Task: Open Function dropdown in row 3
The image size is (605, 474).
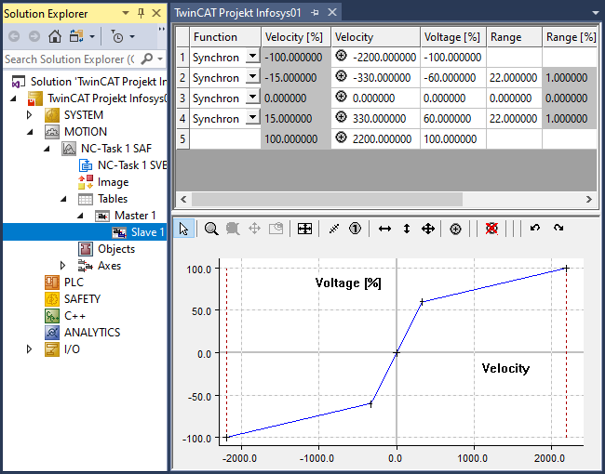Action: pyautogui.click(x=252, y=96)
